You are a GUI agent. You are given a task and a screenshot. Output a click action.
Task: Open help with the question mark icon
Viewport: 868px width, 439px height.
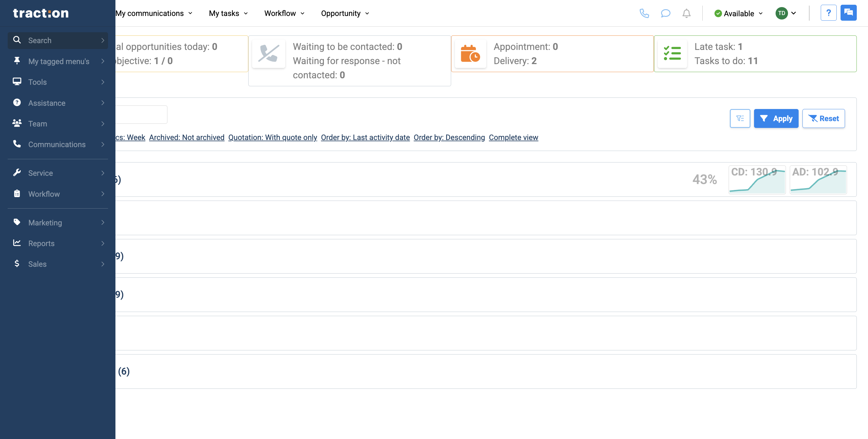point(829,12)
